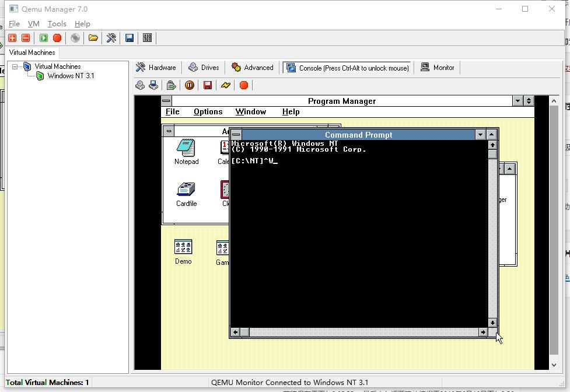Click Command Prompt vertical scrollbar down arrow
Image resolution: width=570 pixels, height=392 pixels.
492,322
